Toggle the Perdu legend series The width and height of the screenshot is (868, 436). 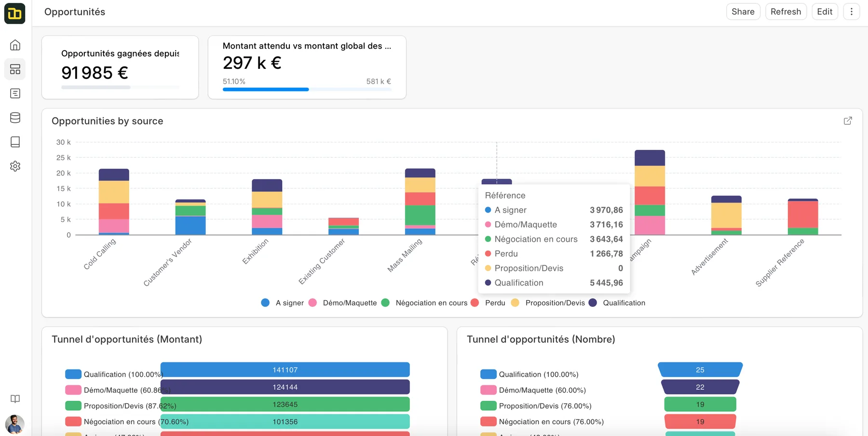(x=488, y=303)
